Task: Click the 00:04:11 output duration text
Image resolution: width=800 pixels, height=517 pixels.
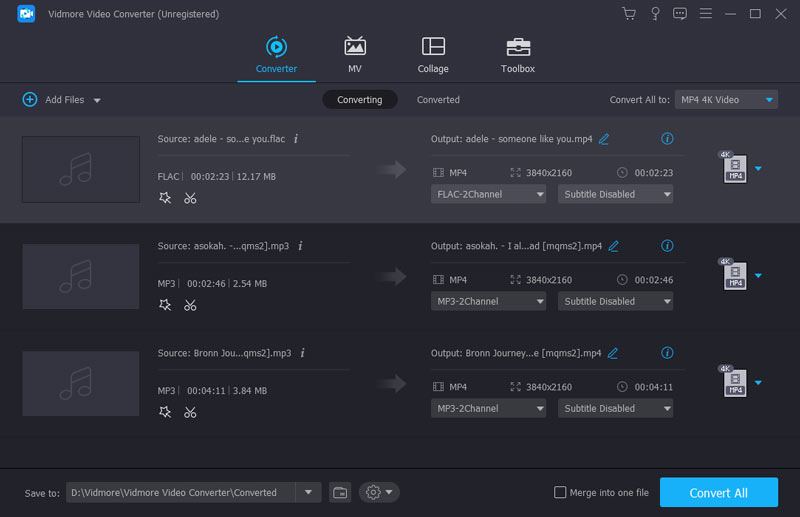Action: [x=654, y=387]
